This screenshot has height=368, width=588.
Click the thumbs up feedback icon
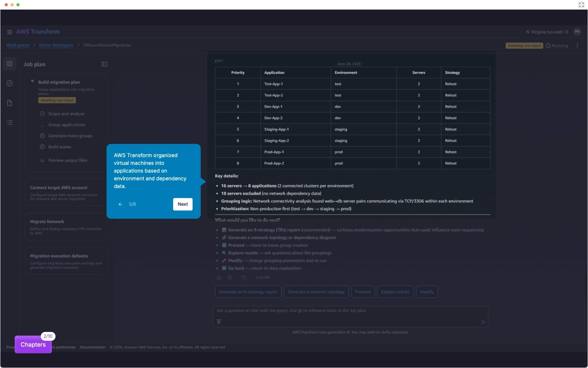point(219,278)
